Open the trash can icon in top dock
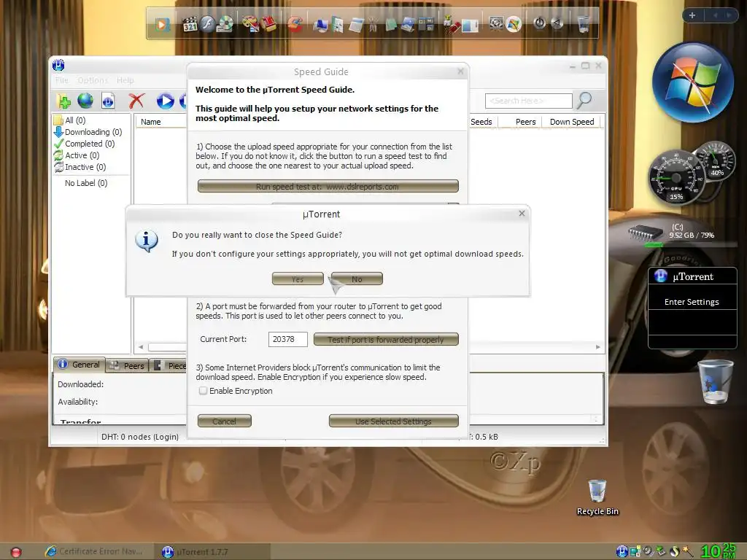The width and height of the screenshot is (747, 560). (x=583, y=24)
